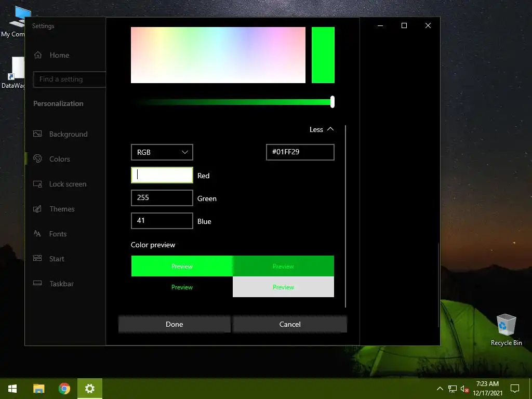532x399 pixels.
Task: Go to Settings Home
Action: point(59,55)
